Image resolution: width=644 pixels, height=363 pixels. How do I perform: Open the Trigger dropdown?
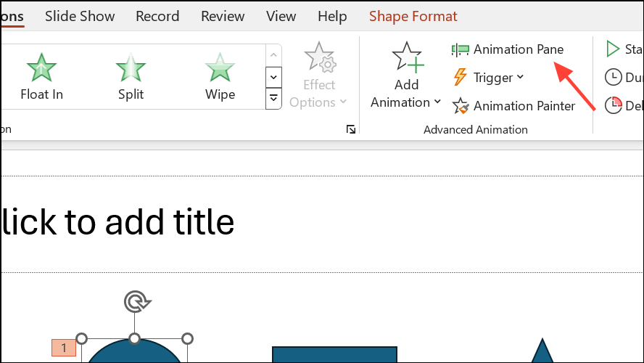pyautogui.click(x=489, y=77)
